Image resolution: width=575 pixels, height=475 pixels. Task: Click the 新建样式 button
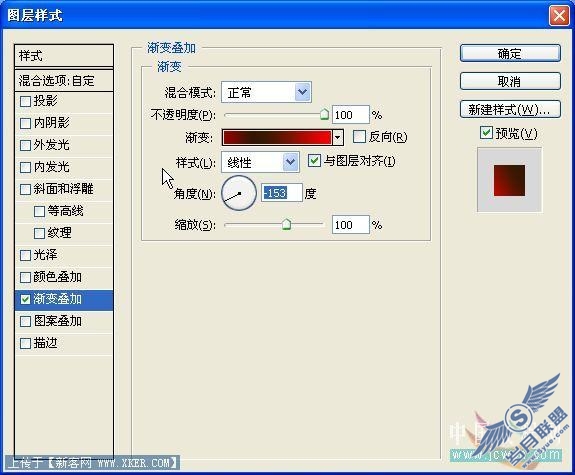point(510,109)
